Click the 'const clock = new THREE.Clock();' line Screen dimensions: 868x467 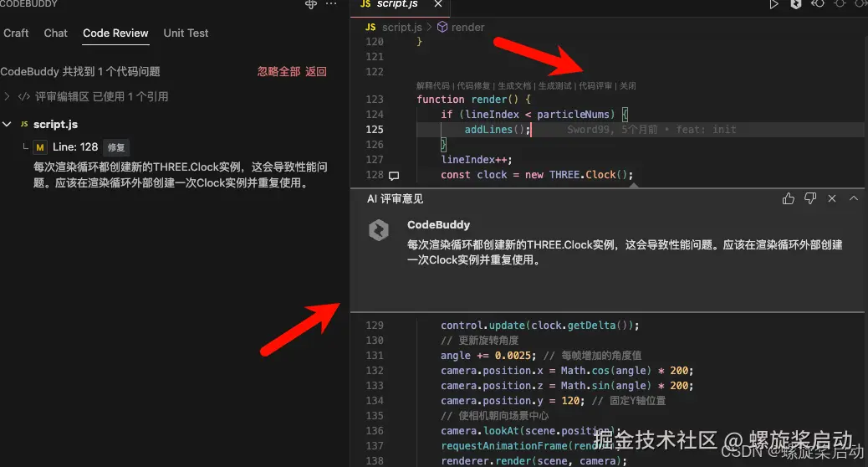click(x=536, y=175)
